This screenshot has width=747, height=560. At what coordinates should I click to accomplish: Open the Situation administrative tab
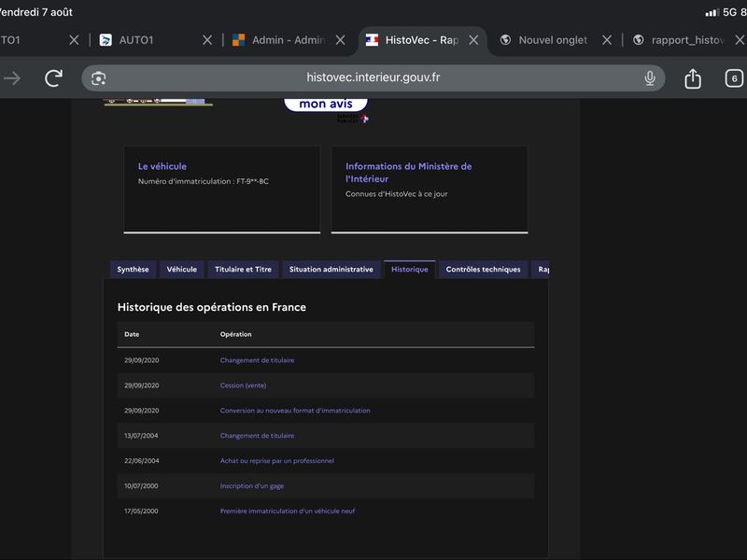(331, 270)
